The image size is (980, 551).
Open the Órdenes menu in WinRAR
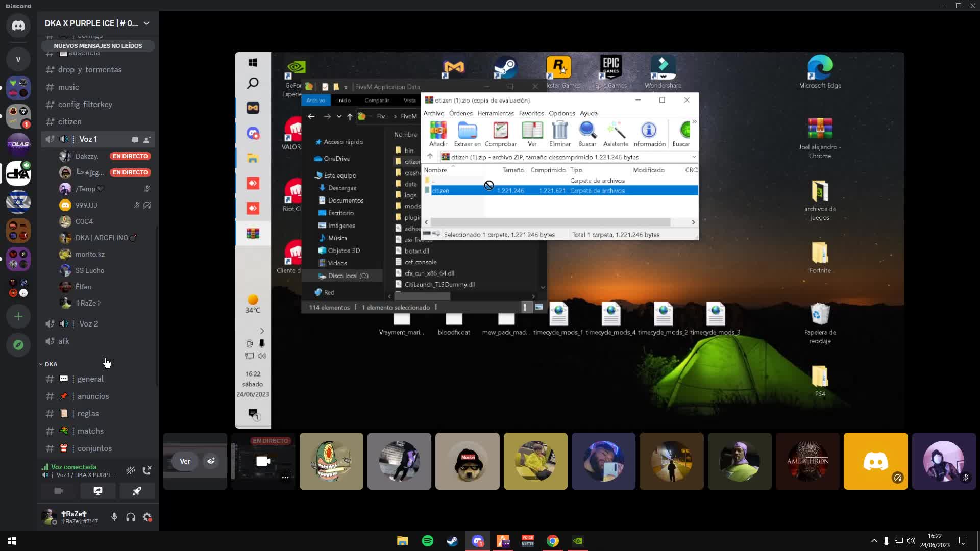tap(460, 113)
